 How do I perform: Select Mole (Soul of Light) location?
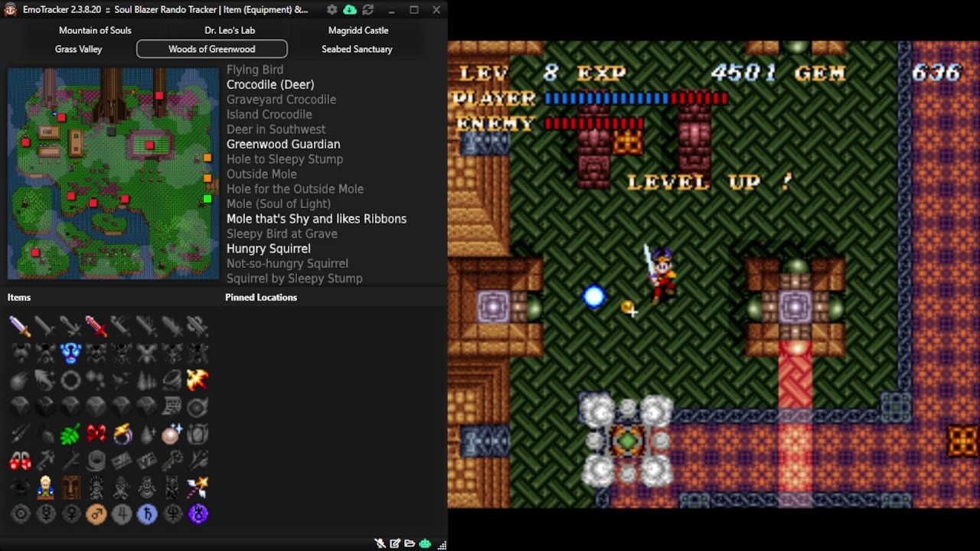pyautogui.click(x=279, y=204)
